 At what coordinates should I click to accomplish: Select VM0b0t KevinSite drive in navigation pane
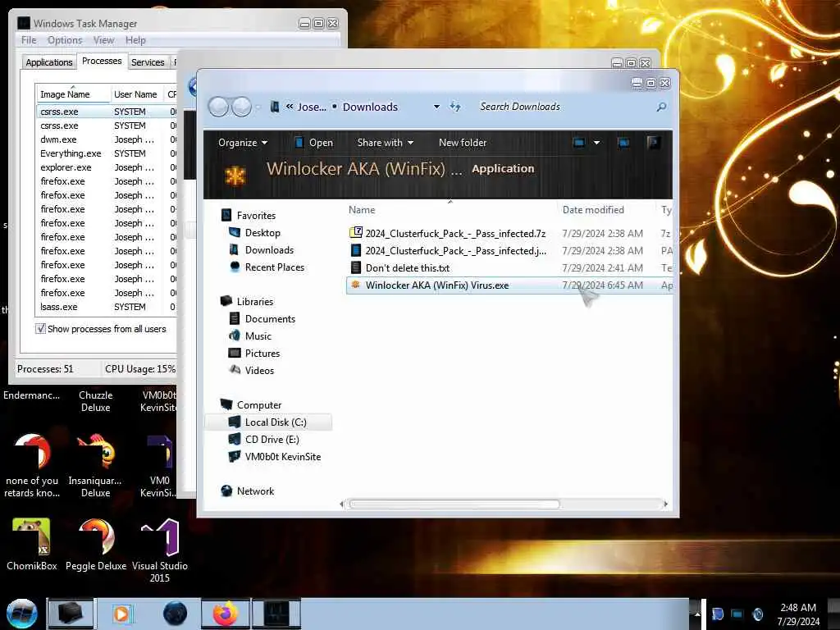(282, 456)
